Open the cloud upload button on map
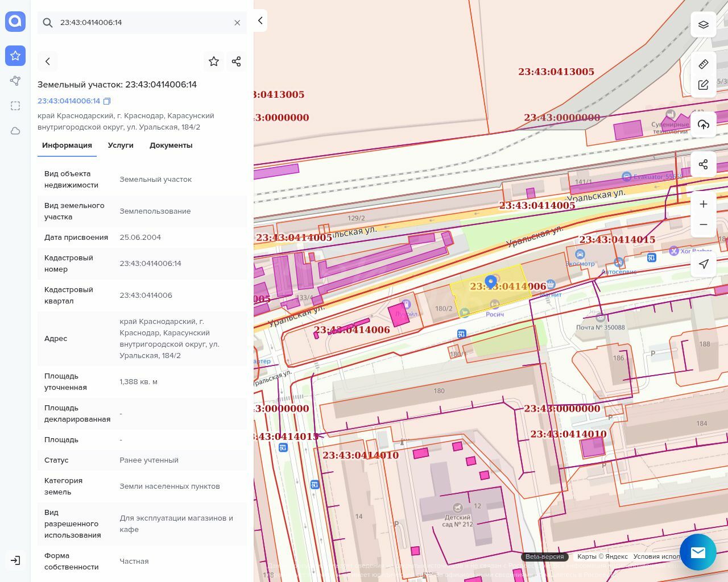728x582 pixels. pyautogui.click(x=703, y=124)
